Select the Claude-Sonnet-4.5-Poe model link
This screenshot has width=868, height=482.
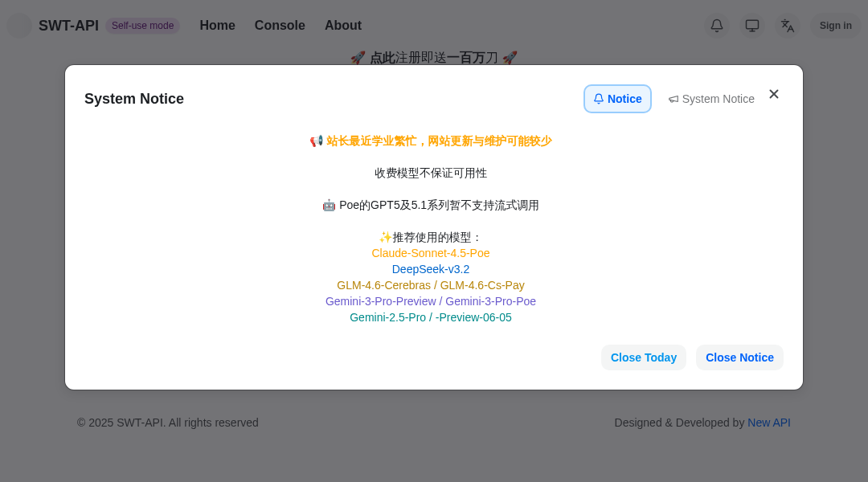click(x=431, y=252)
